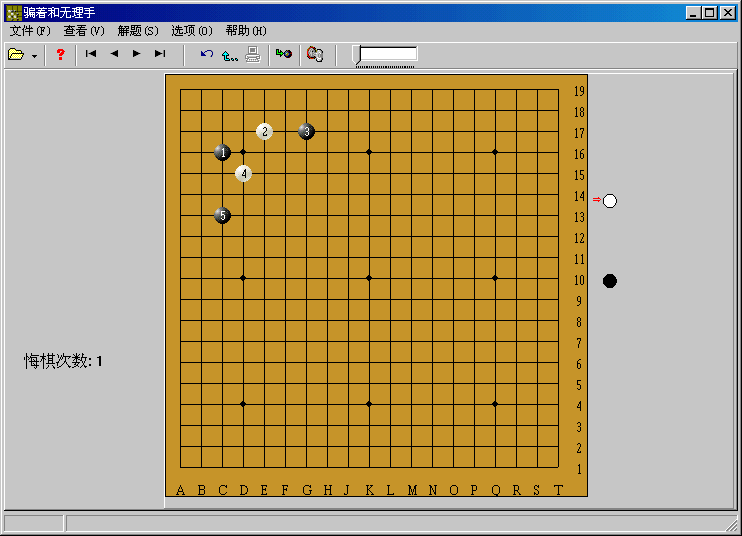Click the red question mark help icon

click(60, 54)
